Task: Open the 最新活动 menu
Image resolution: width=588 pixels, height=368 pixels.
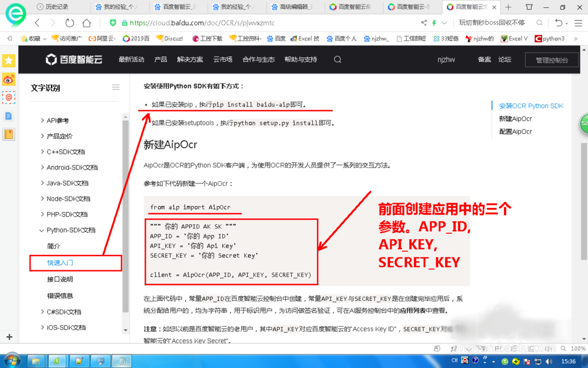Action: [x=131, y=59]
